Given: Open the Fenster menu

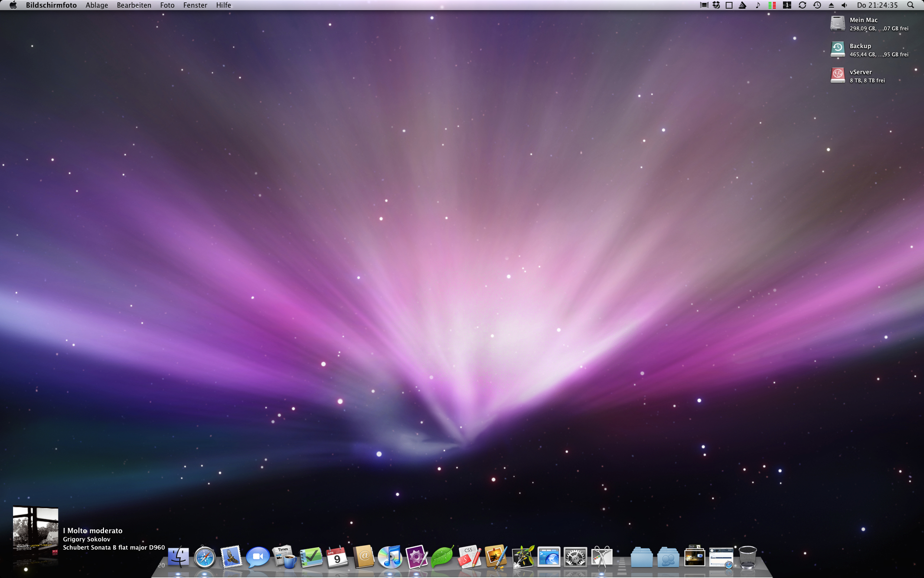Looking at the screenshot, I should pyautogui.click(x=195, y=5).
